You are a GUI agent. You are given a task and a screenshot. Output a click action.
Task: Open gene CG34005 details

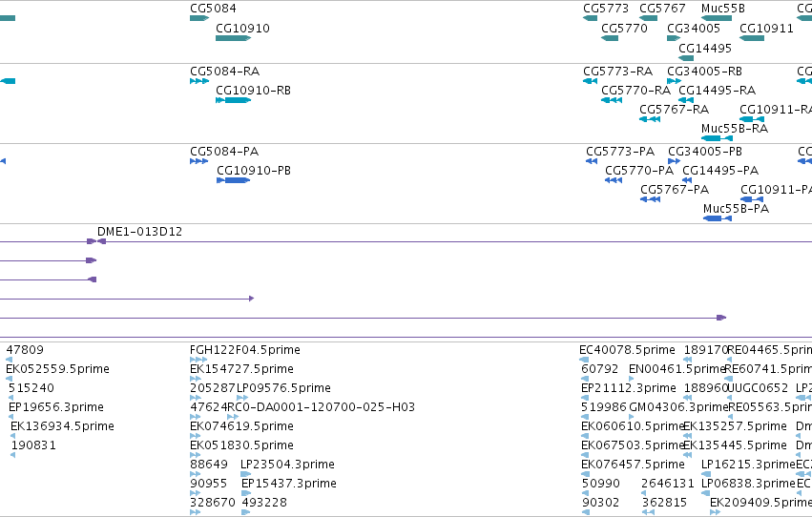pyautogui.click(x=674, y=38)
